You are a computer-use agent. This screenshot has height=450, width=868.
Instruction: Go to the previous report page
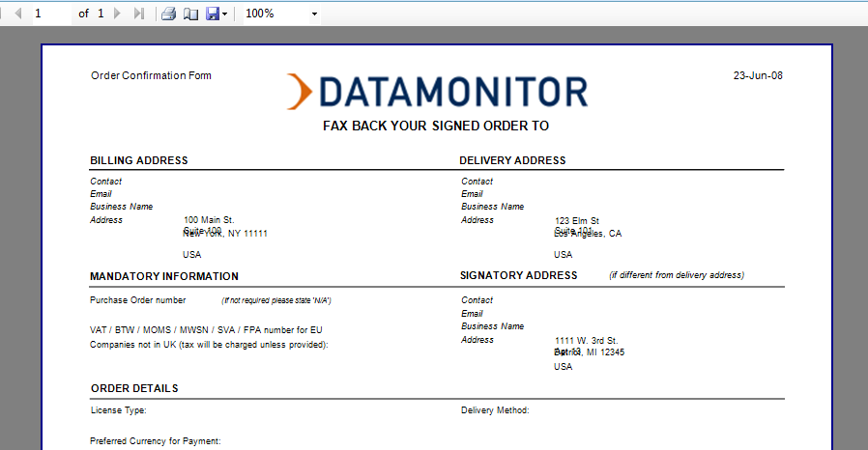click(18, 14)
